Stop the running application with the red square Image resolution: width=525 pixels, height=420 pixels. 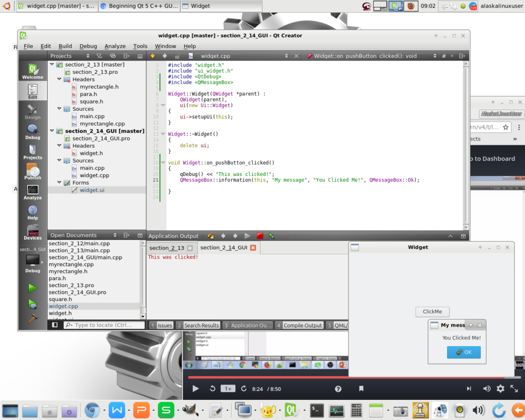tap(260, 236)
